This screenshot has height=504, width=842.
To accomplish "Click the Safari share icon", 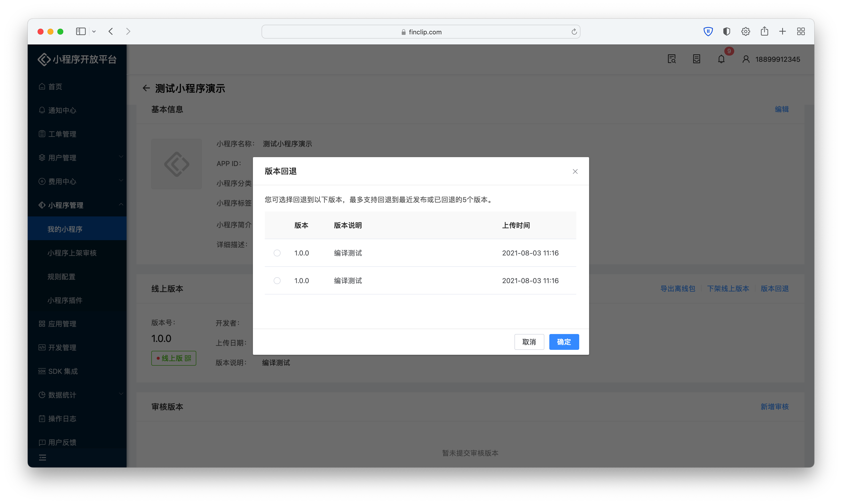I will (x=764, y=31).
